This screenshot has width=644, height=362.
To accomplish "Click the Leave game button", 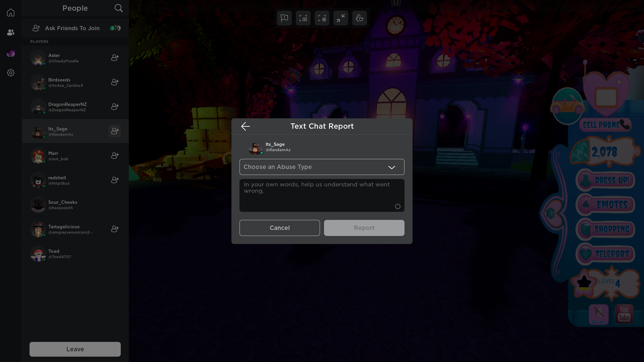I will point(75,349).
